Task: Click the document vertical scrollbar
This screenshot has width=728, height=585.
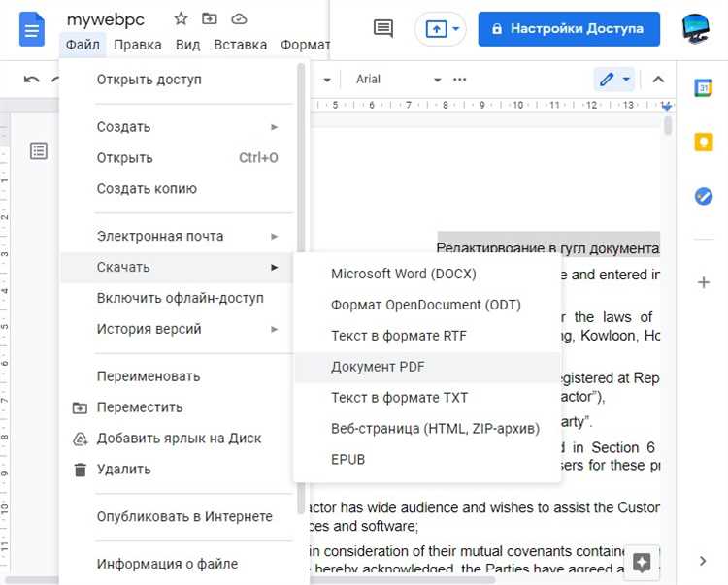Action: [668, 125]
